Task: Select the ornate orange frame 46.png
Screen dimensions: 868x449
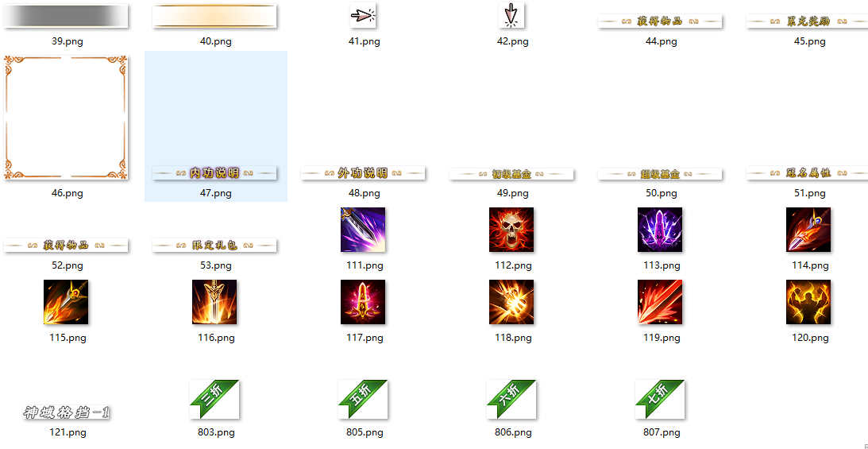Action: (x=66, y=118)
